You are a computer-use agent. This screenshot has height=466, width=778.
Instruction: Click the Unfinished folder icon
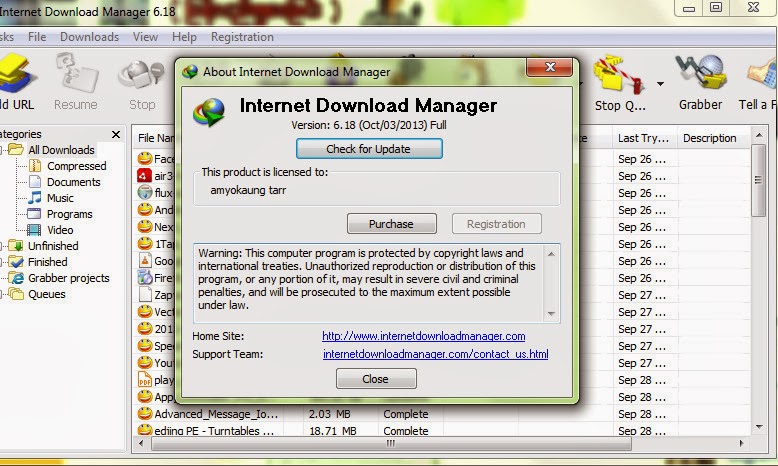[16, 245]
